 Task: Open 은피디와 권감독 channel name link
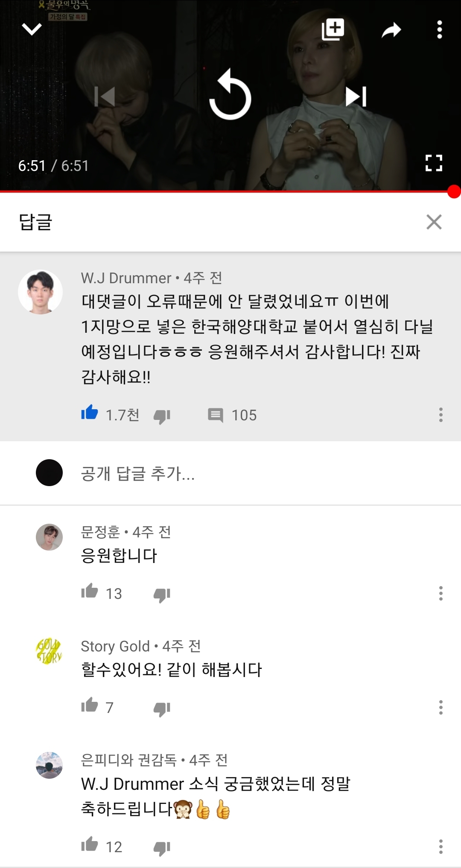129,760
